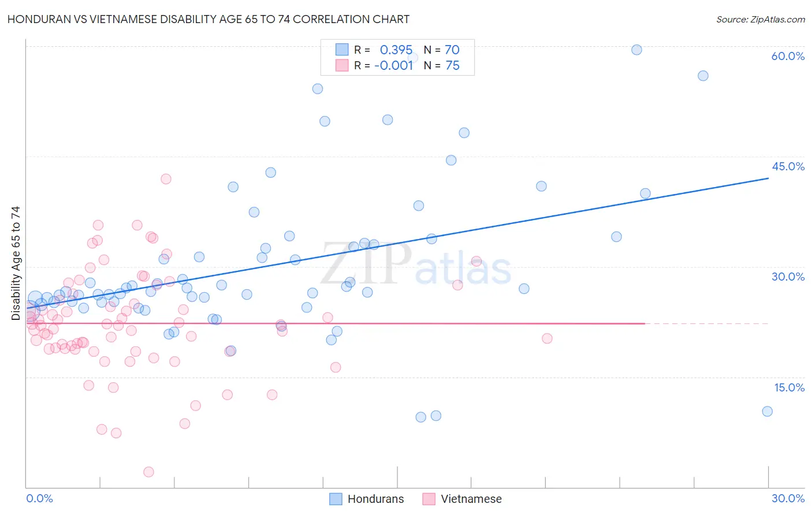The width and height of the screenshot is (812, 515).
Task: Click the 45.0% y-axis label
Action: (788, 166)
